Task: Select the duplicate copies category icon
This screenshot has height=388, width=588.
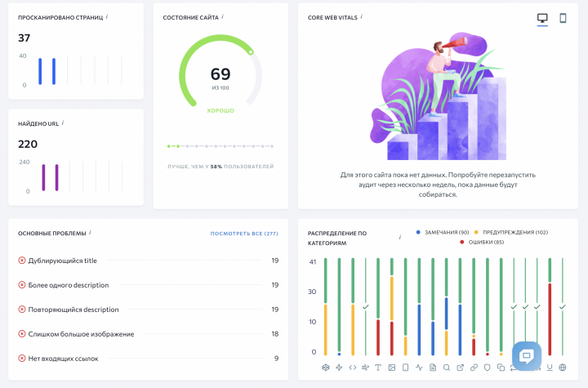Action: (x=501, y=368)
